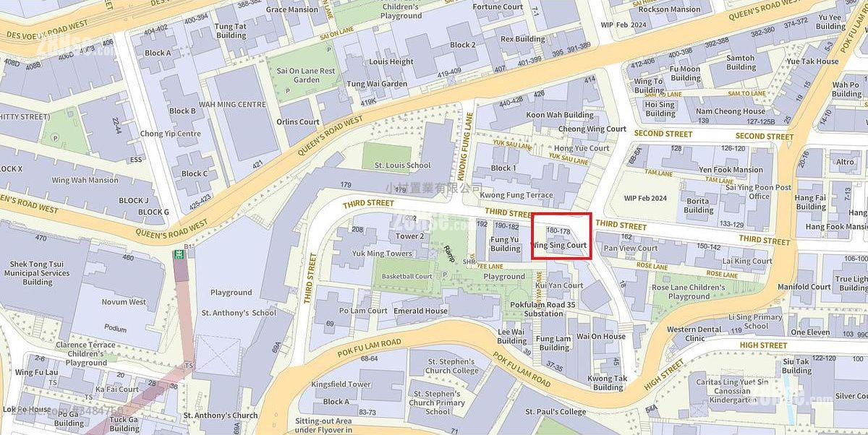The image size is (868, 435).
Task: Click the Rose Lane Children's Playground label
Action: 689,292
